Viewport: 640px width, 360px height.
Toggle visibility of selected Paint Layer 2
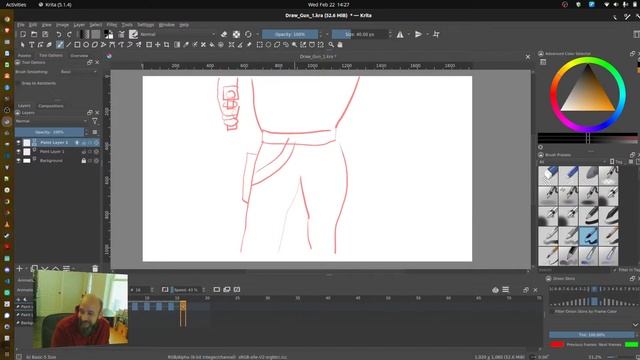[x=18, y=142]
